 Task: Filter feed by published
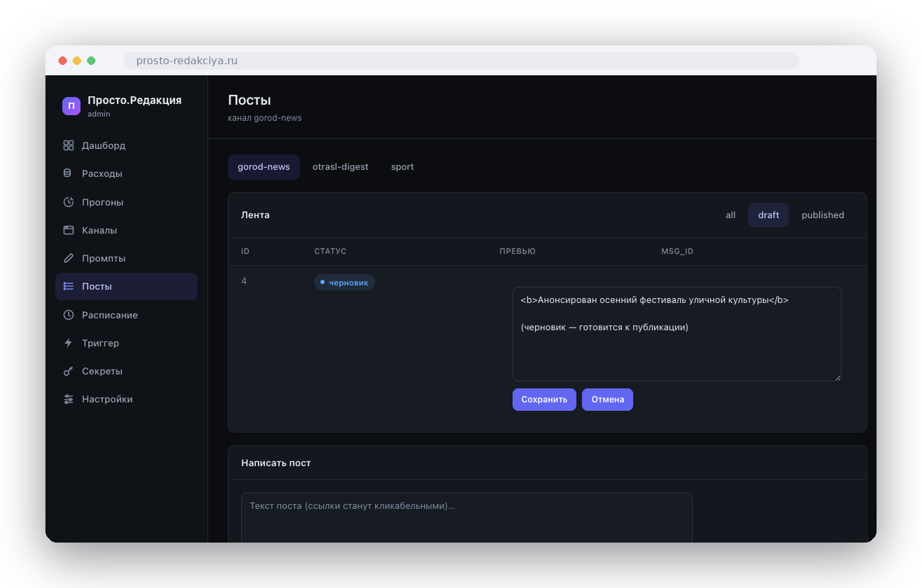(823, 215)
